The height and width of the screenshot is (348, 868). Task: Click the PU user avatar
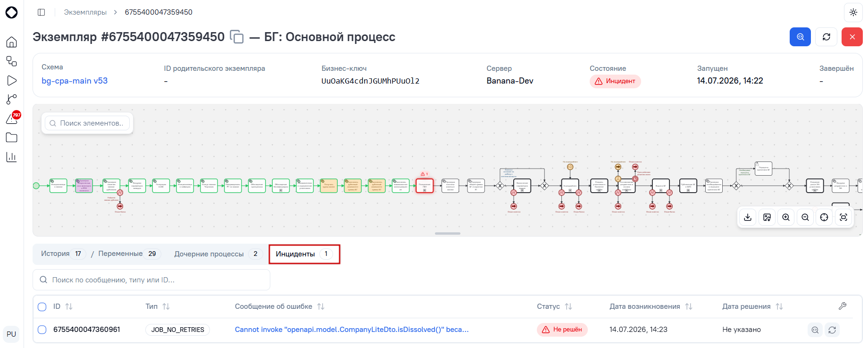coord(11,334)
